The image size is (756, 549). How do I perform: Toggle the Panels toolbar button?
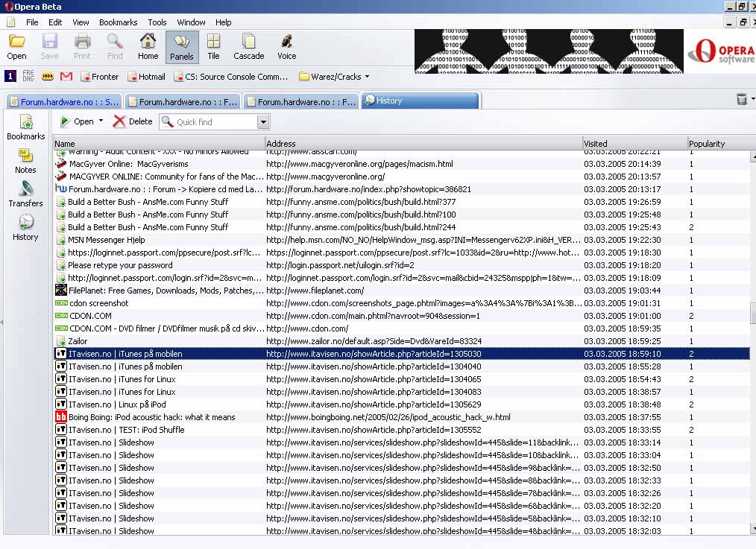pos(182,47)
